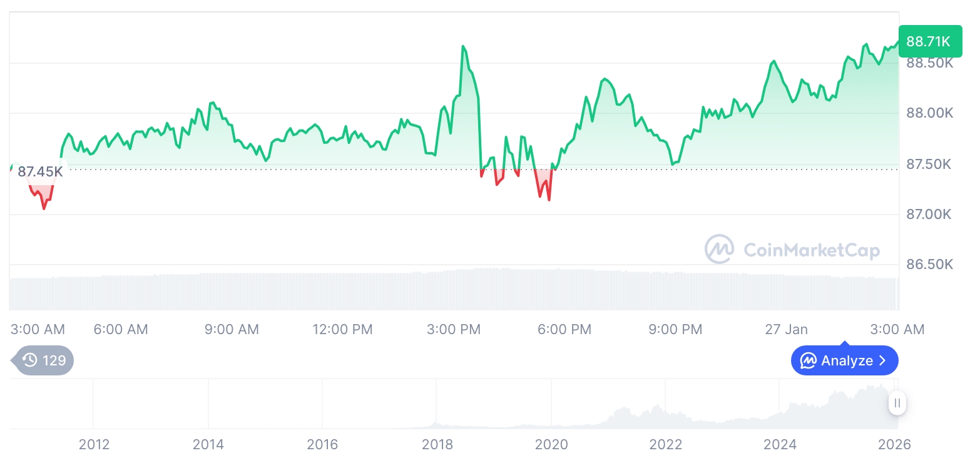Click the CoinMarketCap watermark logo icon
Viewport: 980px width, 458px height.
pos(720,250)
